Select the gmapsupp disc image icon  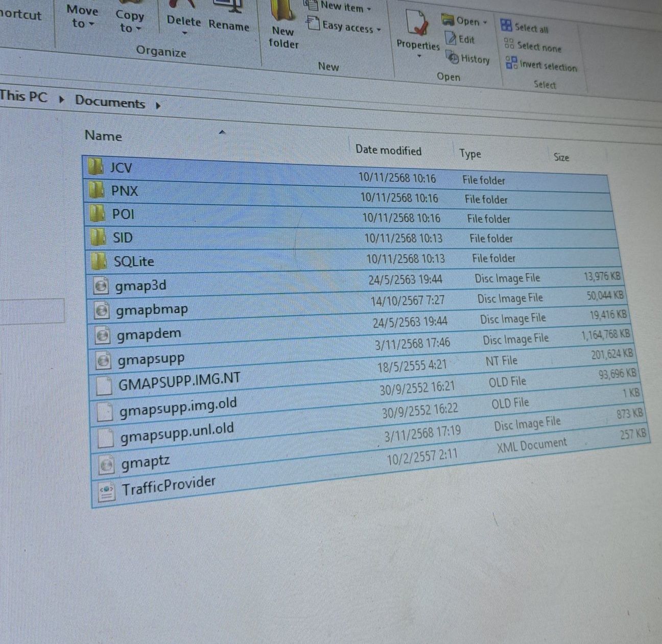click(104, 361)
